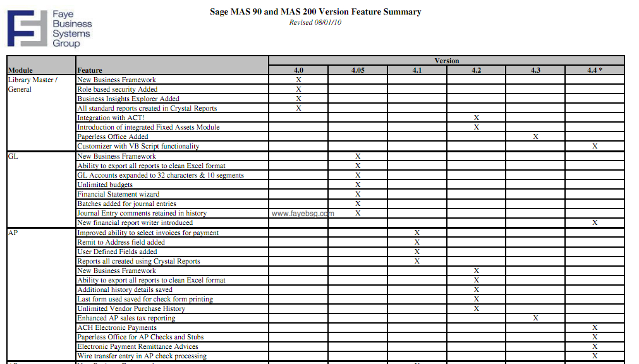Click the Unlimited budgets feature cell

[172, 185]
